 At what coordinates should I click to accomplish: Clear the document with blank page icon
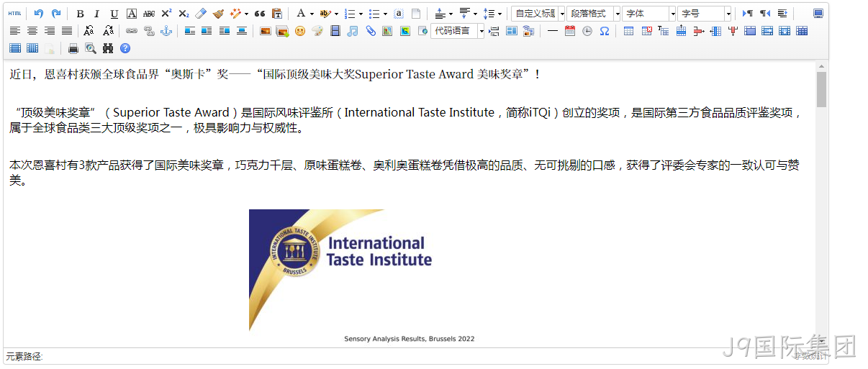pyautogui.click(x=416, y=14)
